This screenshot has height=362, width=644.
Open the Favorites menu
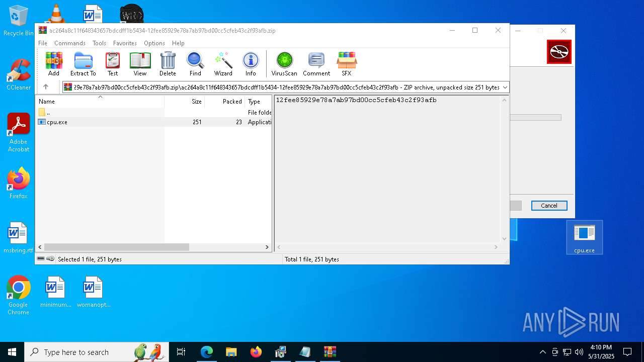pos(125,43)
